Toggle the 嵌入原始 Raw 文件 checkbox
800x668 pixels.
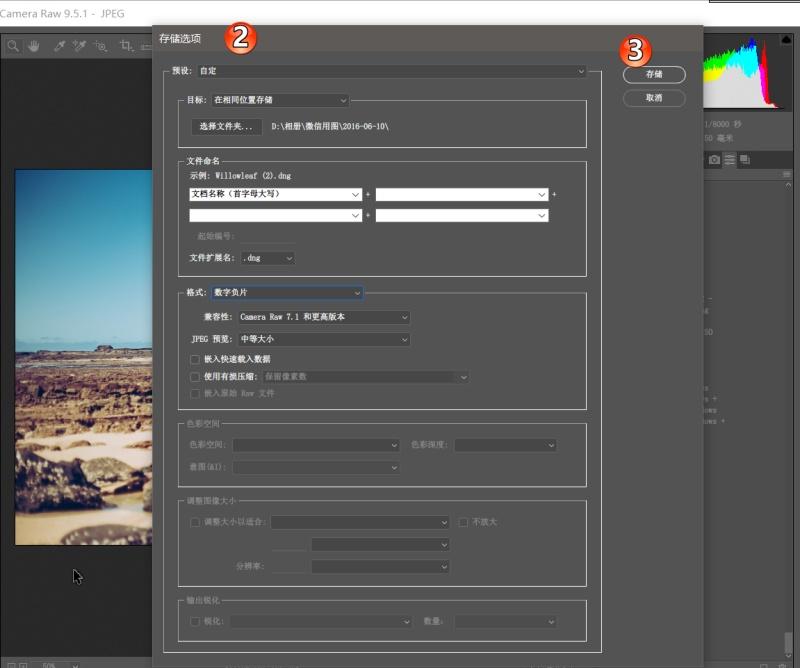point(194,394)
